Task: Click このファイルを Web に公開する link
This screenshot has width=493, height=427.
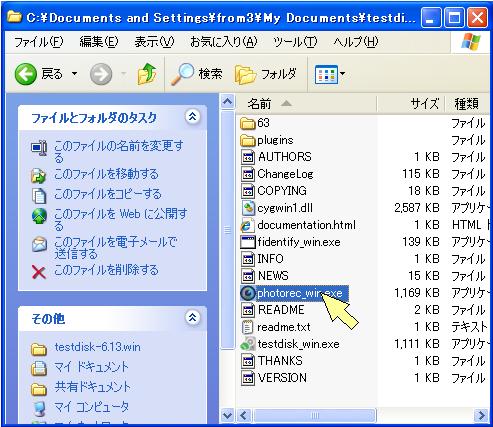Action: [121, 219]
